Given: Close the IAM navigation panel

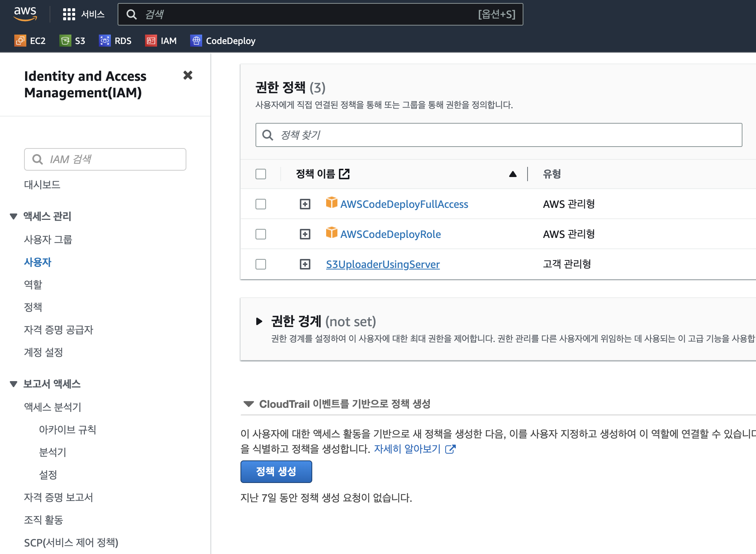Looking at the screenshot, I should [188, 75].
